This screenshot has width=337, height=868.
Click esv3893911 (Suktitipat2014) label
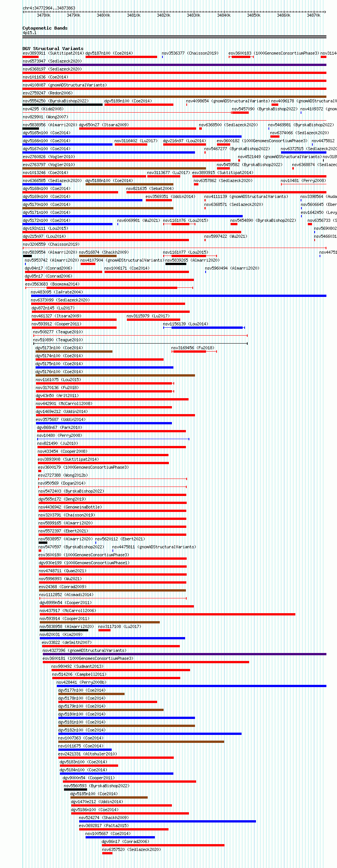pos(53,53)
